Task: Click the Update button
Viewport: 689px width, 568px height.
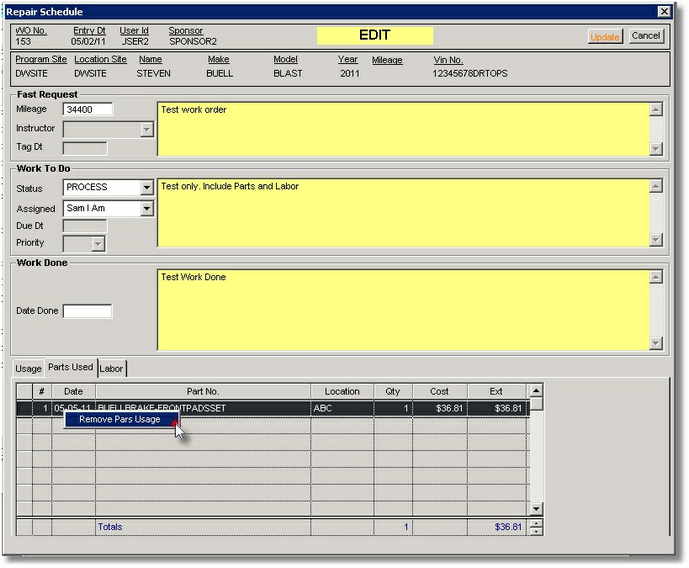Action: click(x=605, y=36)
